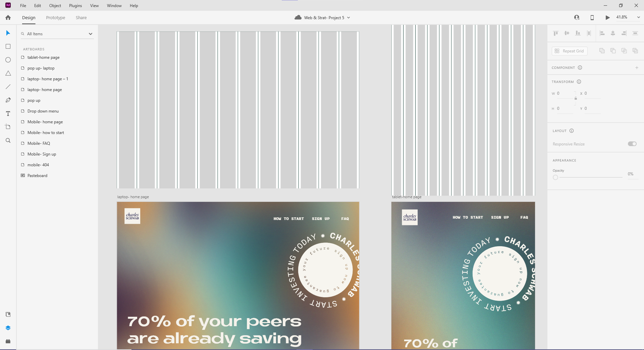Open the Plugins menu

(x=75, y=6)
